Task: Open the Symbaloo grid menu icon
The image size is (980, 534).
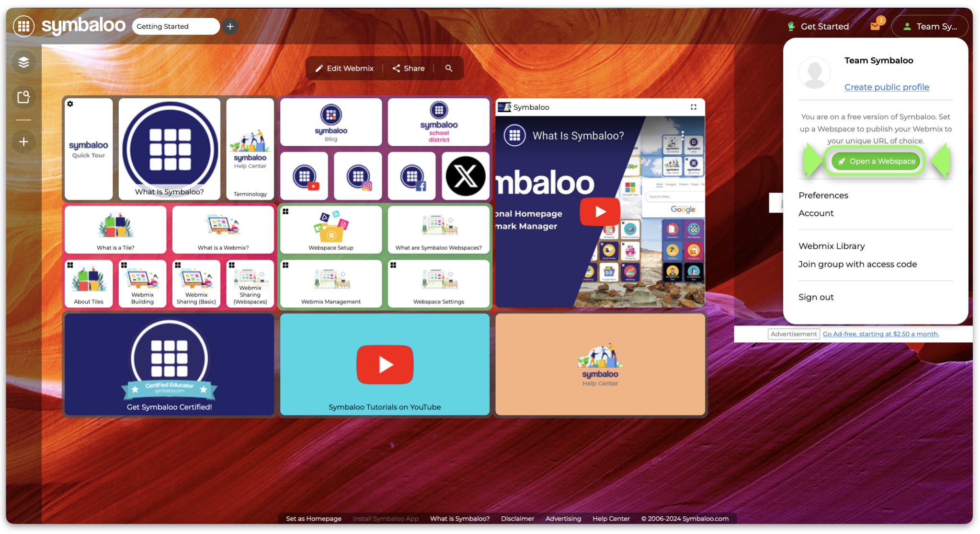Action: (23, 26)
